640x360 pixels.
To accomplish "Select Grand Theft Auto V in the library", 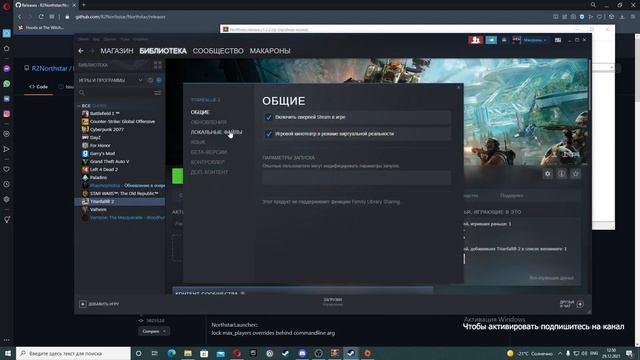I will click(109, 162).
